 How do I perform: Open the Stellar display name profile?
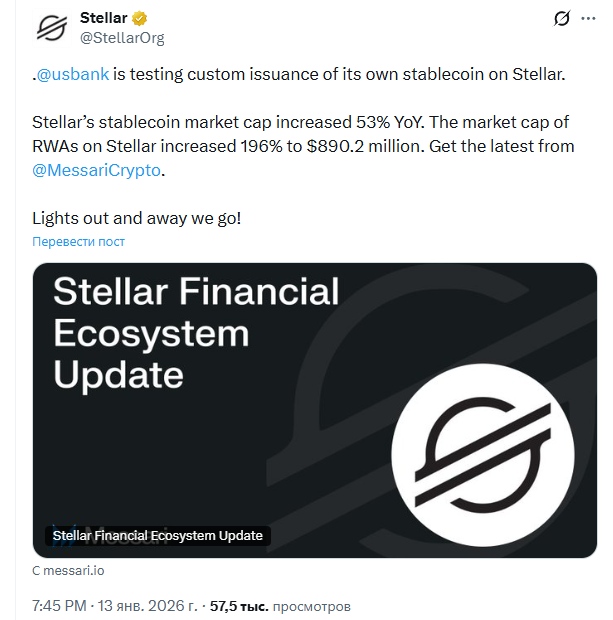click(x=104, y=19)
